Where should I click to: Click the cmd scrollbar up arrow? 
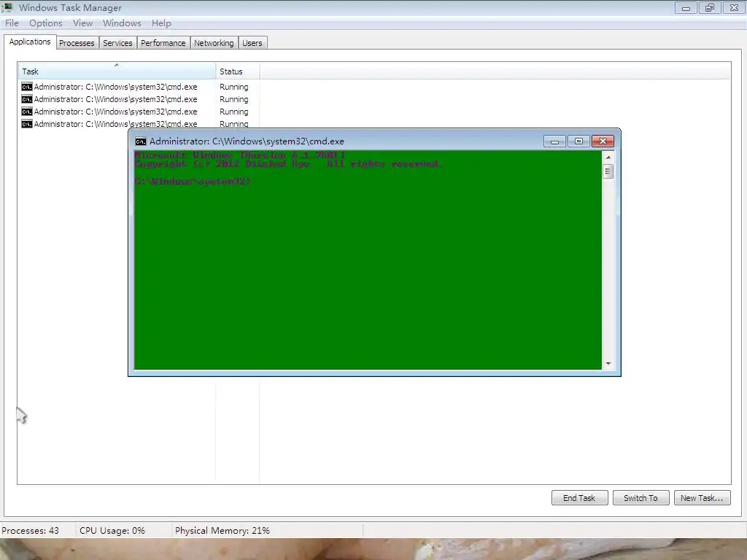coord(608,157)
